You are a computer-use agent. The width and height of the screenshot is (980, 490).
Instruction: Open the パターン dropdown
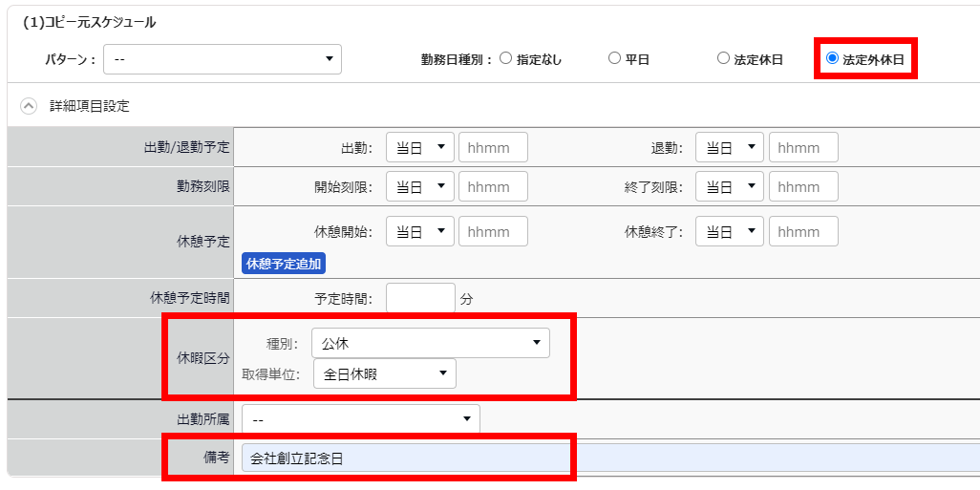[223, 59]
